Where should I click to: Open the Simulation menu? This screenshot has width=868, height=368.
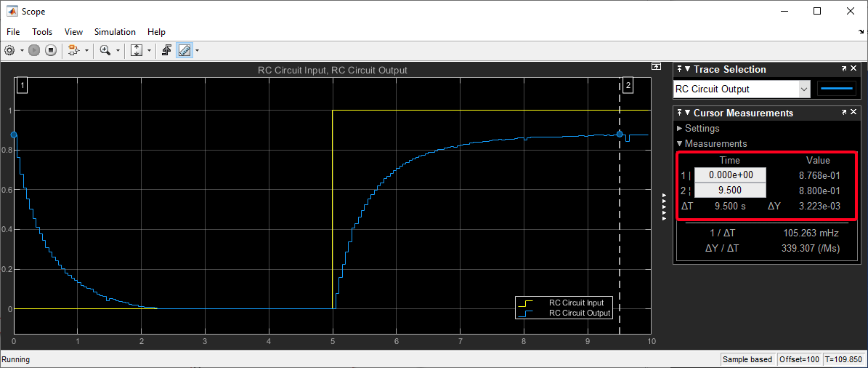tap(115, 32)
